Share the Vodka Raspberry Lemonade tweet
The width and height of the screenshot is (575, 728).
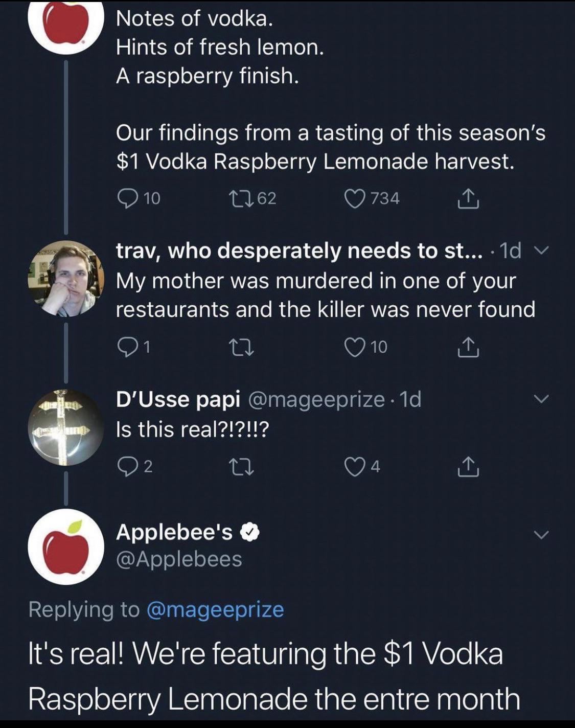pyautogui.click(x=468, y=198)
